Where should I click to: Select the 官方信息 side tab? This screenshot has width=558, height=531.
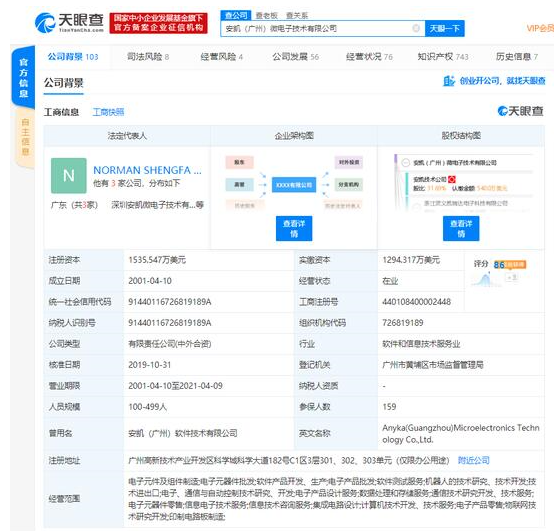pyautogui.click(x=23, y=78)
